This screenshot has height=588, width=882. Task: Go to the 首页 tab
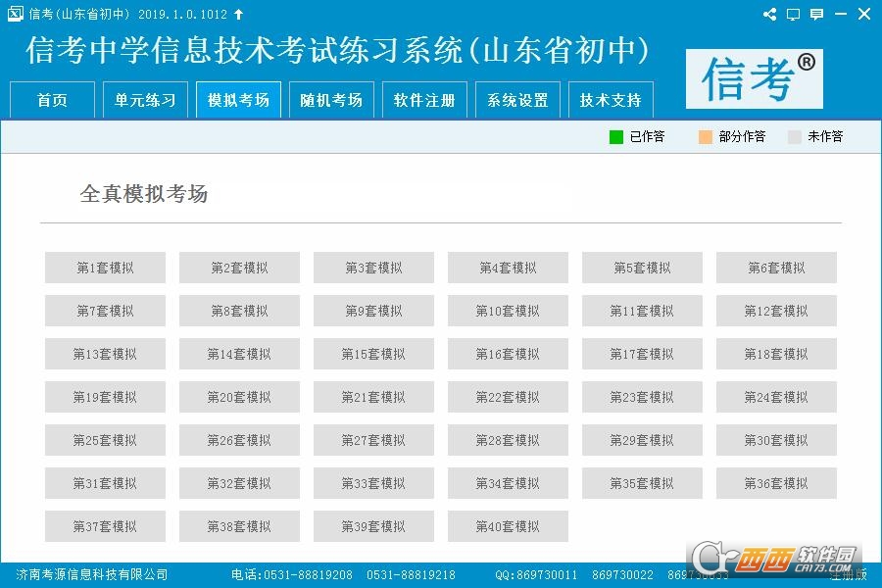click(52, 100)
